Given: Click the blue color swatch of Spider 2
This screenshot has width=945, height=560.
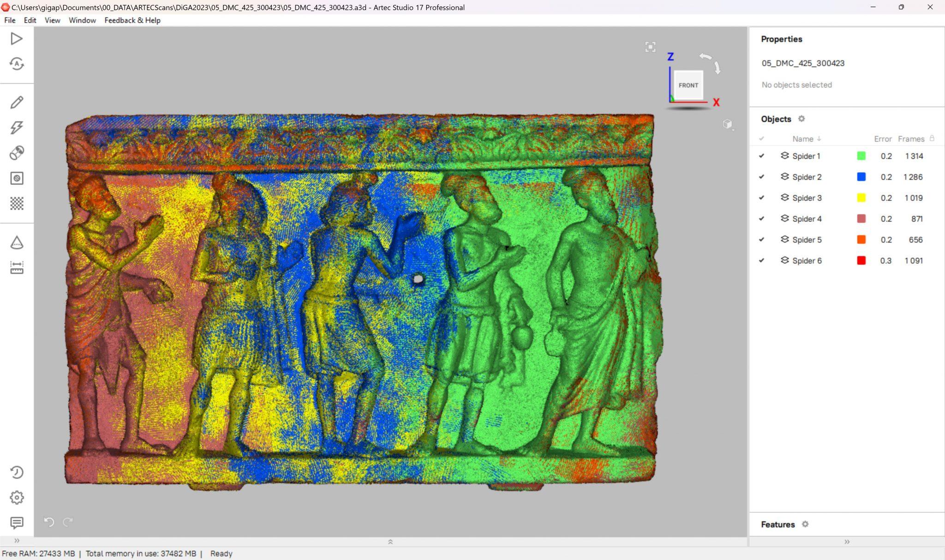Looking at the screenshot, I should (861, 177).
